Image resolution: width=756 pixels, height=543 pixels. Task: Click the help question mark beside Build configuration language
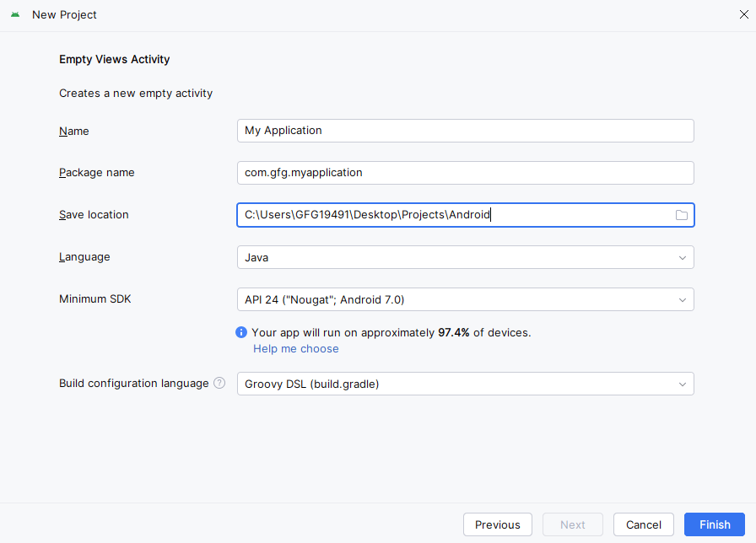(x=219, y=383)
